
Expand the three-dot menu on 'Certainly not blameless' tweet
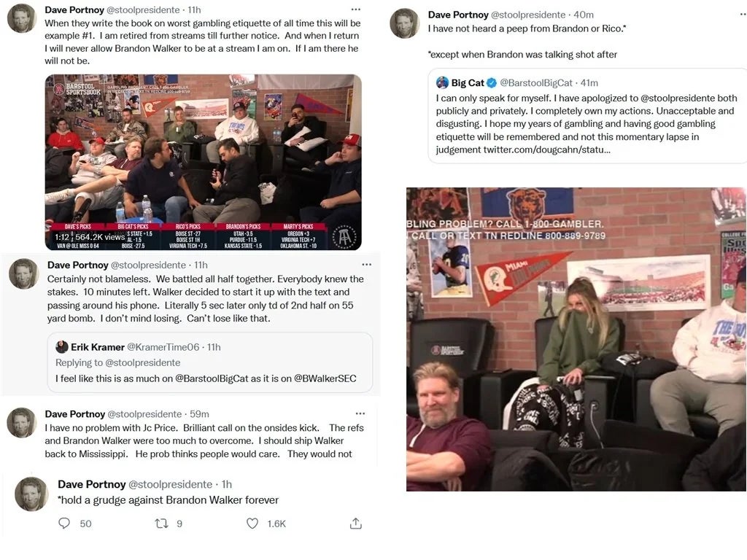point(366,264)
